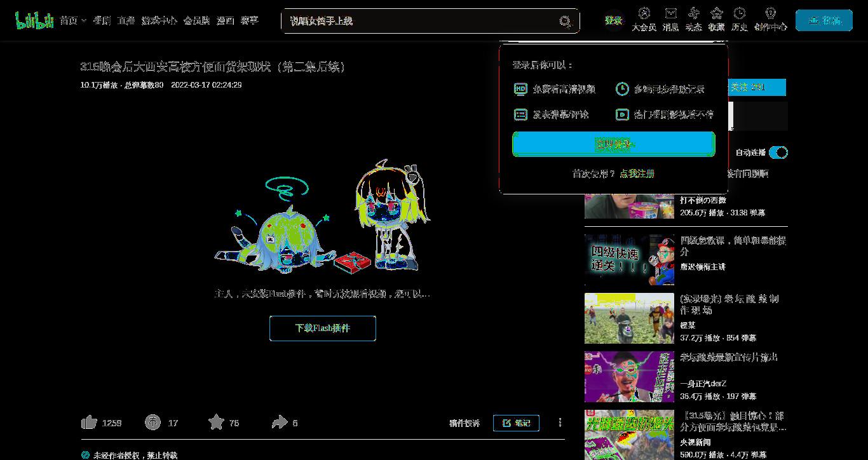Open 央视新闻 video thumbnail
The height and width of the screenshot is (460, 868).
pos(629,435)
